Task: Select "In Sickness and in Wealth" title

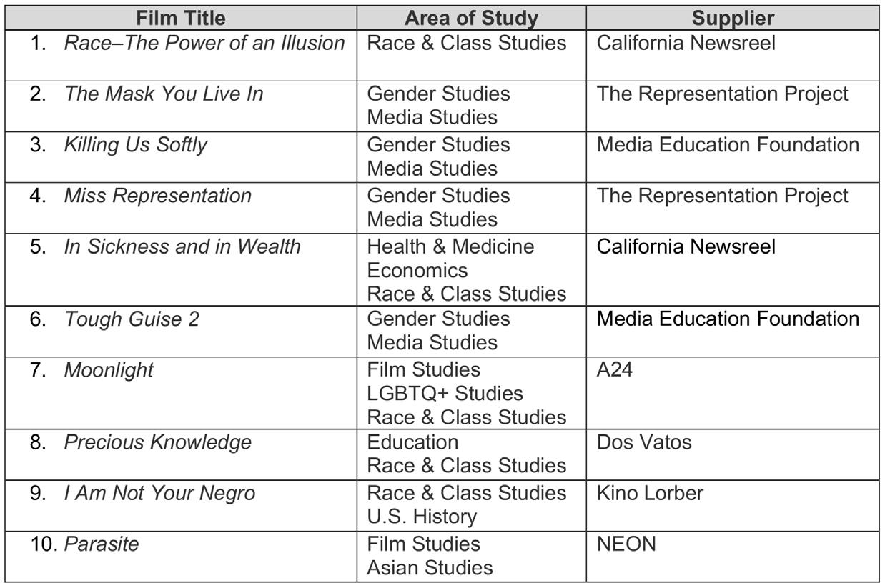Action: click(x=182, y=246)
